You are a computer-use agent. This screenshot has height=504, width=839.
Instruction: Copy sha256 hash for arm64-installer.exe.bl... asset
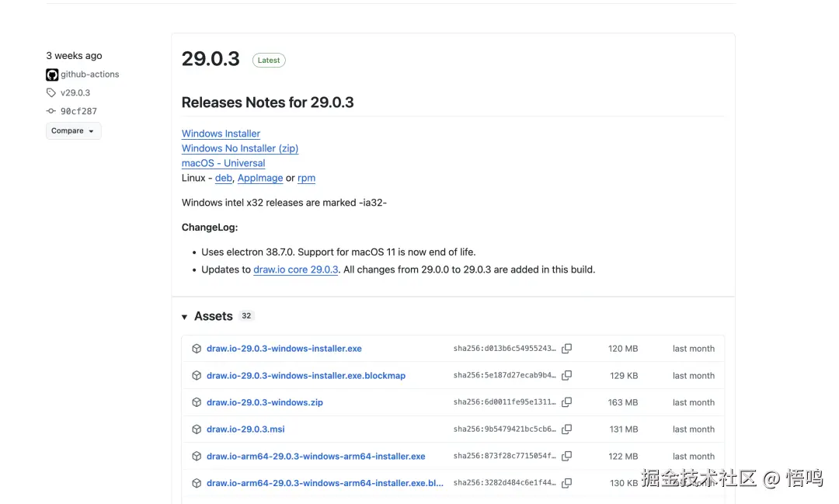click(566, 483)
